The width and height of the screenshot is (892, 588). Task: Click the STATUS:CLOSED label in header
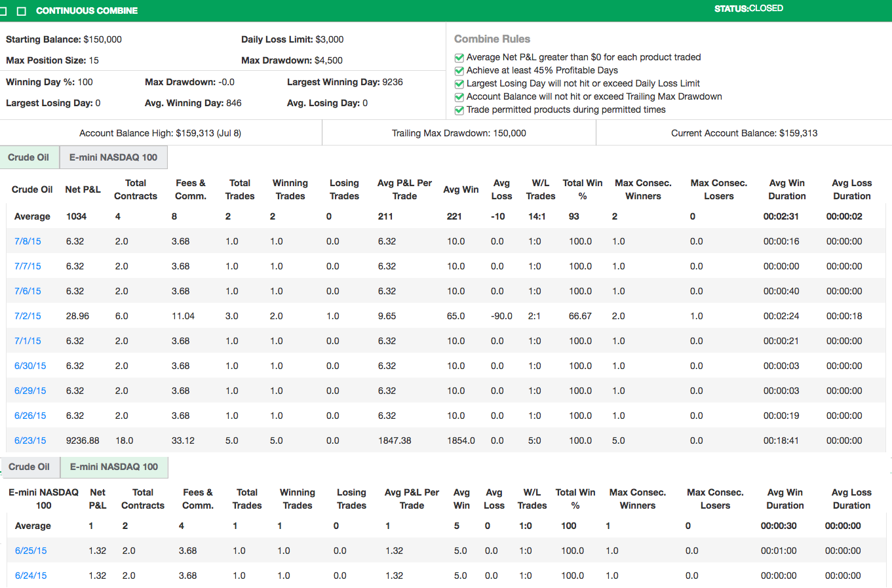(748, 9)
